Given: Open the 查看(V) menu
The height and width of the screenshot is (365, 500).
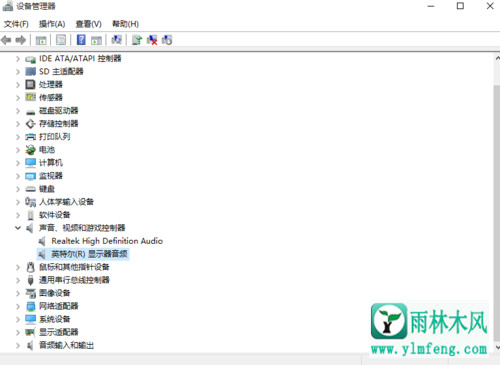Looking at the screenshot, I should (x=88, y=24).
